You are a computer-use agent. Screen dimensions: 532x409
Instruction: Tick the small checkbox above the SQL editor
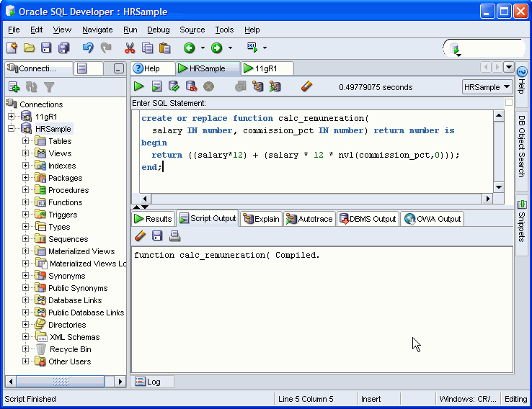point(509,103)
